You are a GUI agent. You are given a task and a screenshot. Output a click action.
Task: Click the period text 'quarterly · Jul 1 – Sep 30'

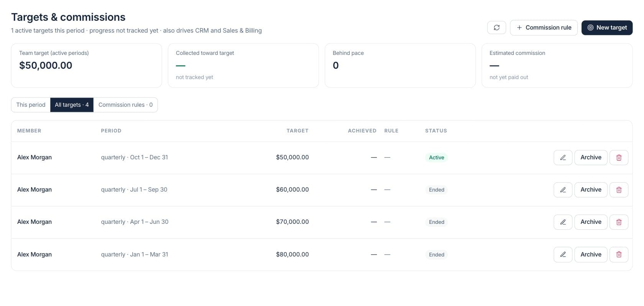134,190
